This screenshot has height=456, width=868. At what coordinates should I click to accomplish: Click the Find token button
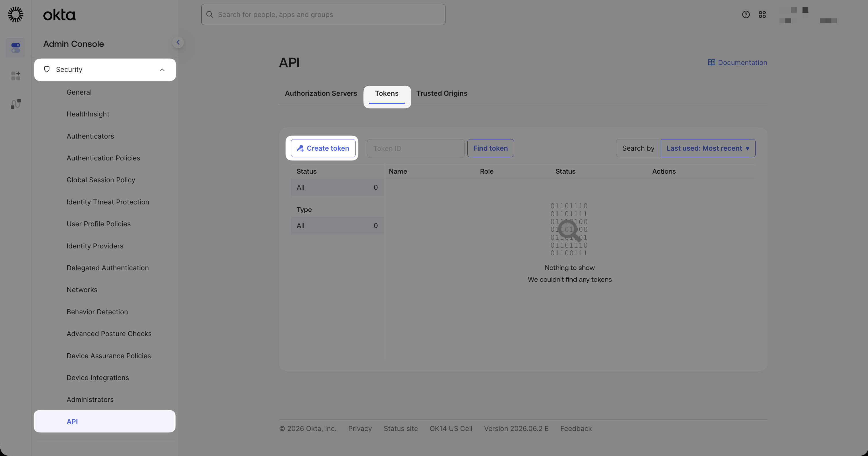click(x=490, y=148)
